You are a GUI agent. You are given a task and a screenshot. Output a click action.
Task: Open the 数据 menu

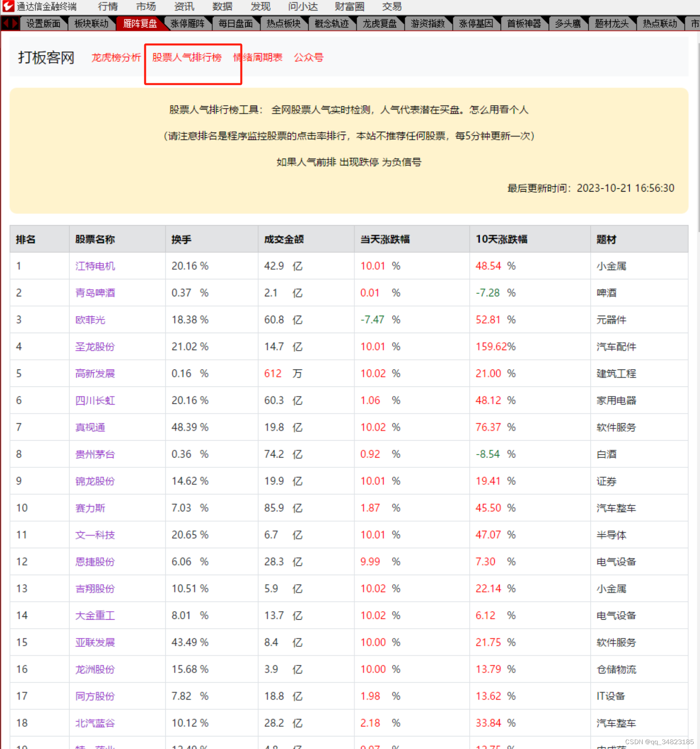pyautogui.click(x=222, y=6)
